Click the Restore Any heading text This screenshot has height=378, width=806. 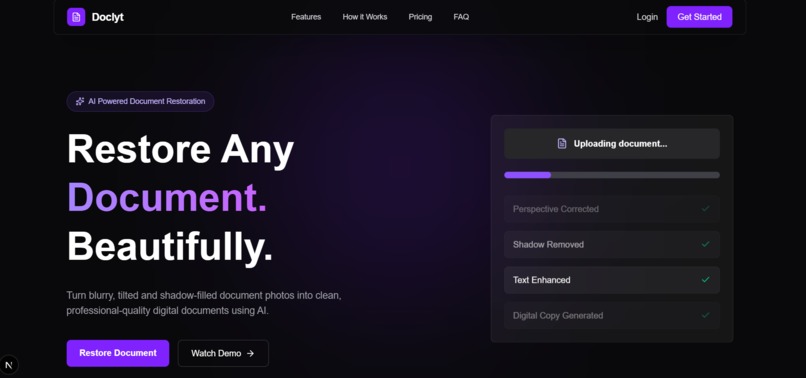coord(180,150)
